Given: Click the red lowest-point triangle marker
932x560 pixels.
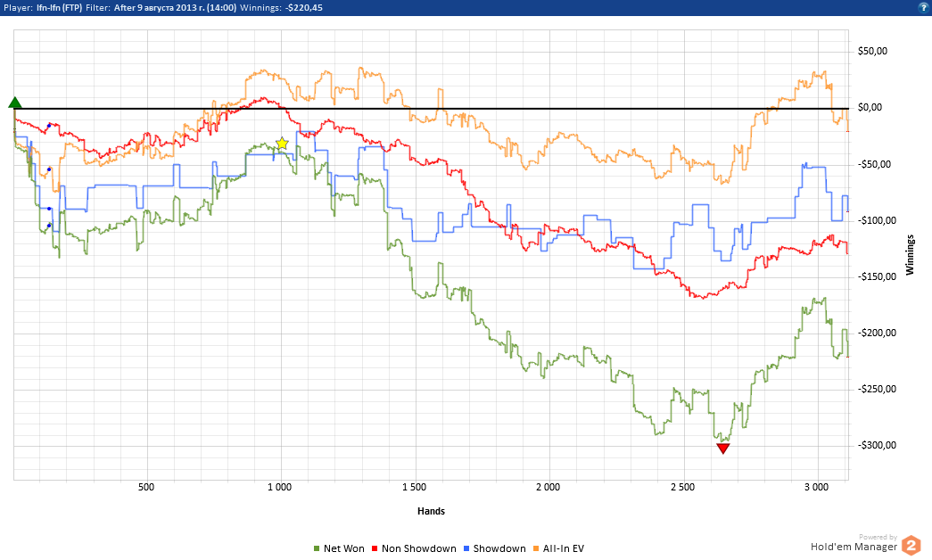Looking at the screenshot, I should 722,449.
